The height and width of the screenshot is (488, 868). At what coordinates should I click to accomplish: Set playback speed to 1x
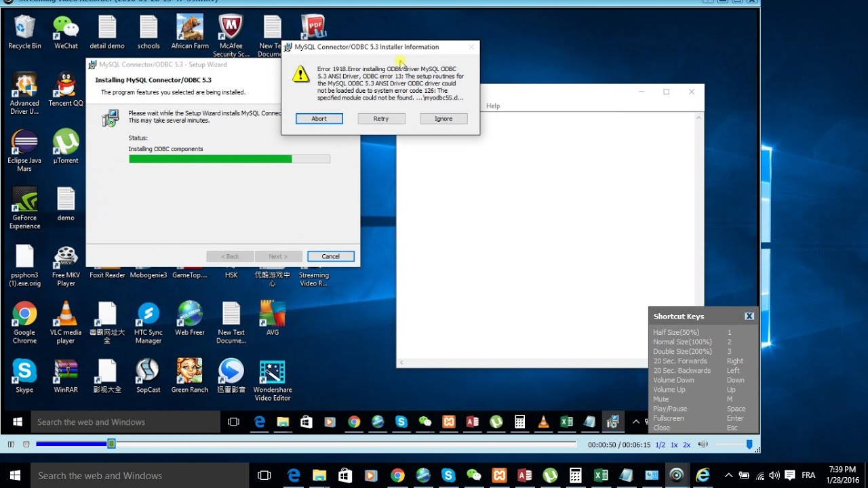[x=674, y=445]
